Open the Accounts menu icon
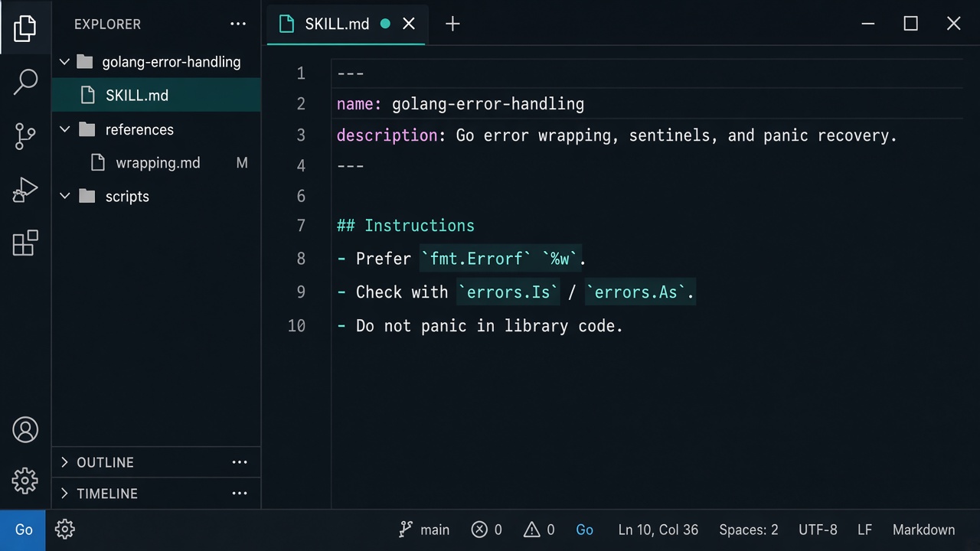 click(x=25, y=430)
